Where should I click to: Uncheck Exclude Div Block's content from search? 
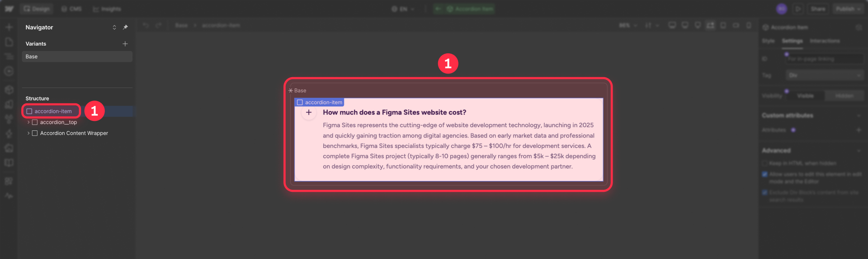point(765,193)
